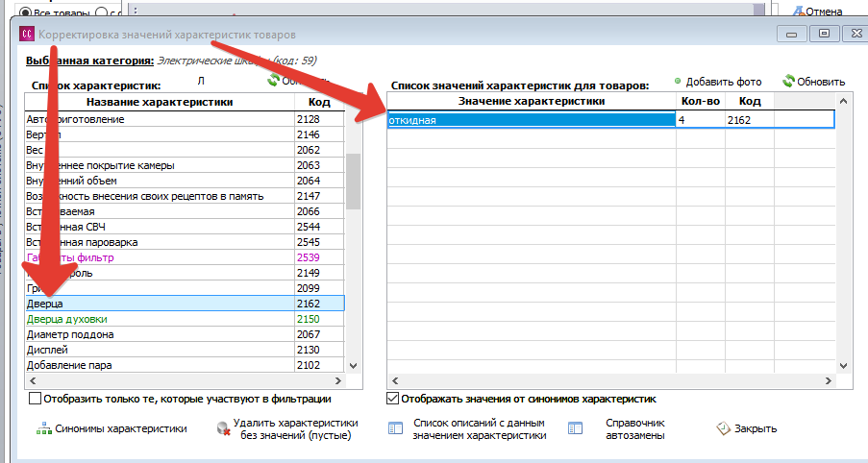Open Синонимы характеристики
This screenshot has height=463, width=868.
112,428
